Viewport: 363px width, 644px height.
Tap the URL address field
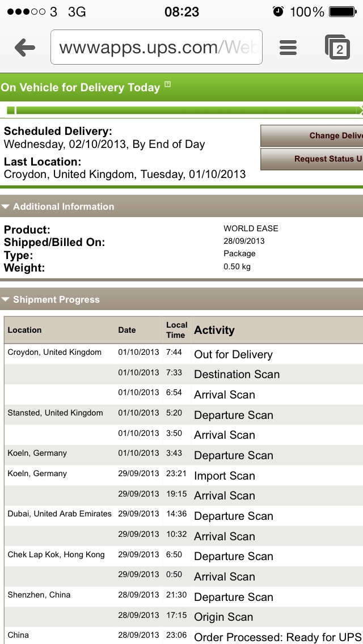156,47
